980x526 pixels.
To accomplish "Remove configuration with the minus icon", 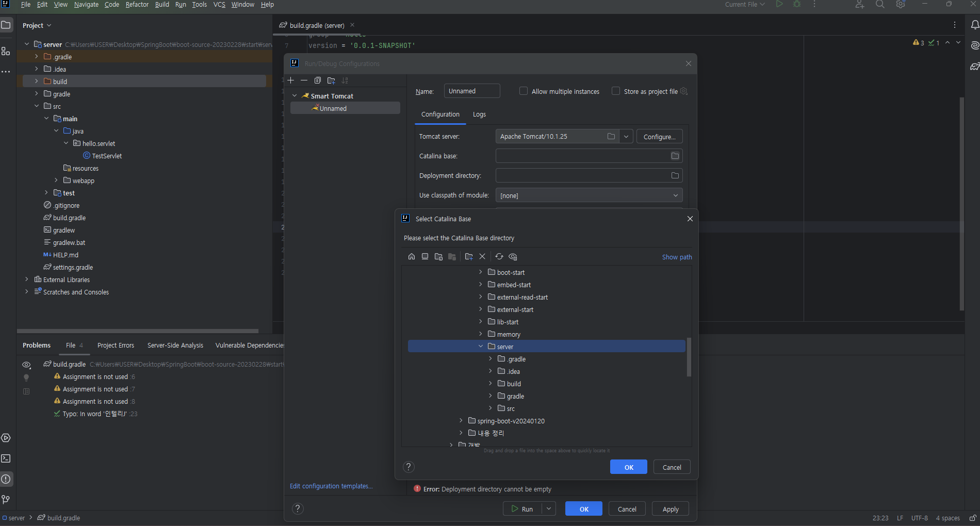I will [x=304, y=80].
